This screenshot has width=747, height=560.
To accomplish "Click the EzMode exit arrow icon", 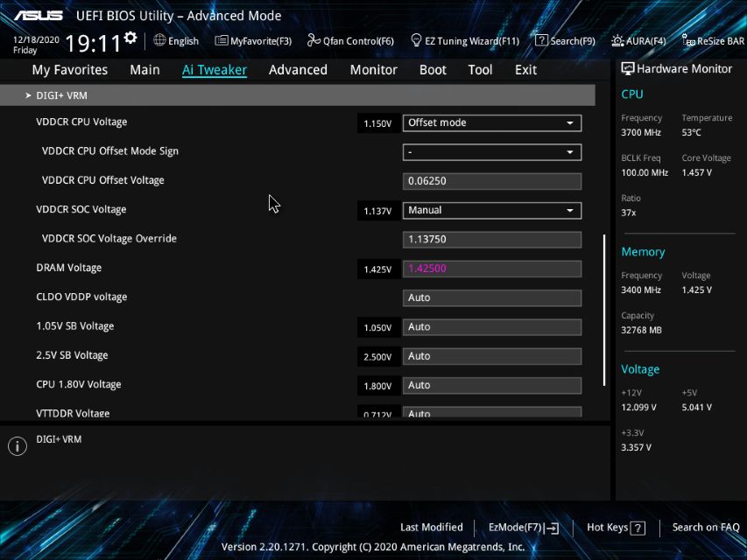I will 551,528.
